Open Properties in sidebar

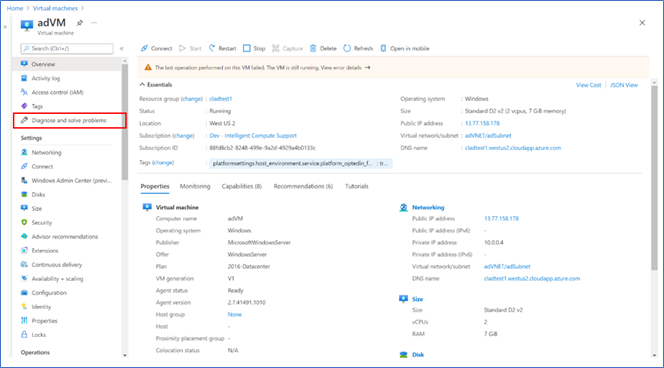click(44, 321)
